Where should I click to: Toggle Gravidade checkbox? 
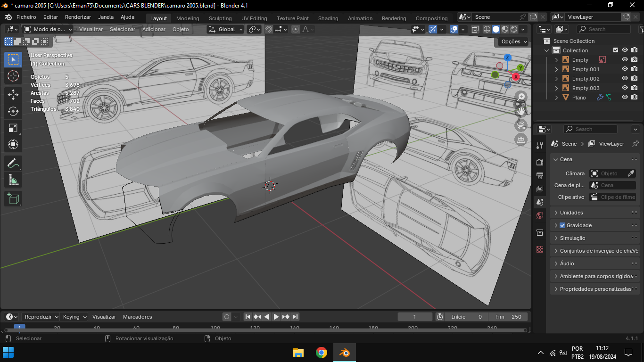pos(562,225)
